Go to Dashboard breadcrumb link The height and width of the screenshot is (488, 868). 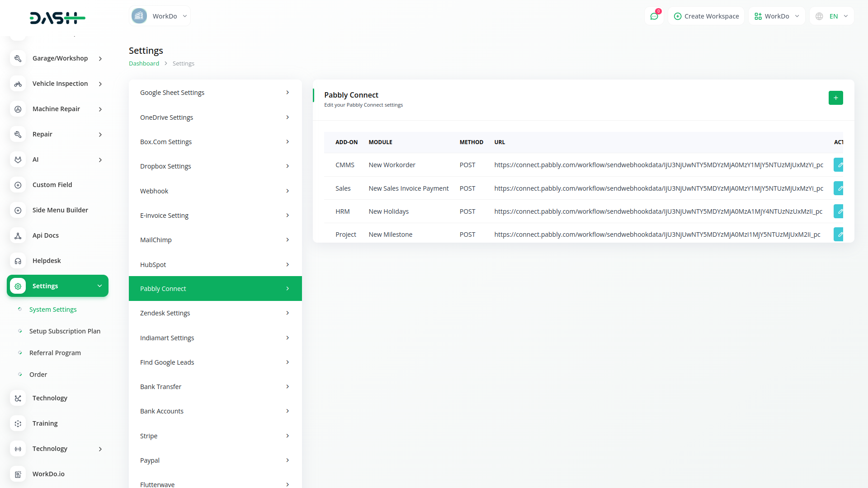pyautogui.click(x=144, y=64)
